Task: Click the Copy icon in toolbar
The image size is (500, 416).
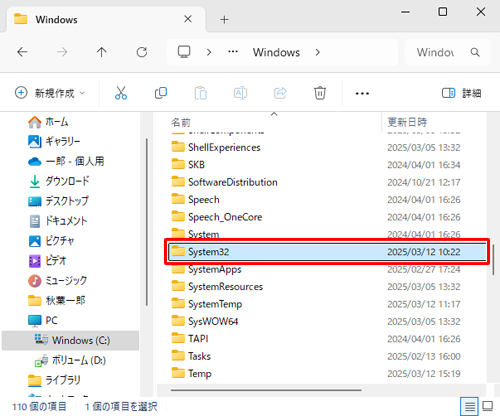Action: pyautogui.click(x=161, y=93)
